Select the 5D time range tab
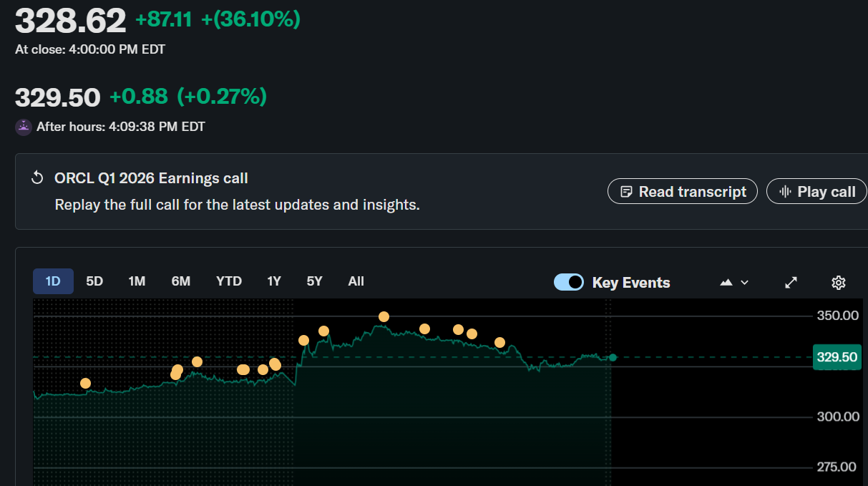This screenshot has height=486, width=868. (x=94, y=281)
